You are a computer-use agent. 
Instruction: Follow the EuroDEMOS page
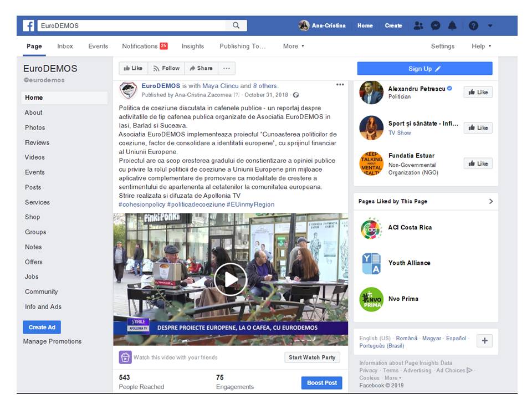coord(166,68)
